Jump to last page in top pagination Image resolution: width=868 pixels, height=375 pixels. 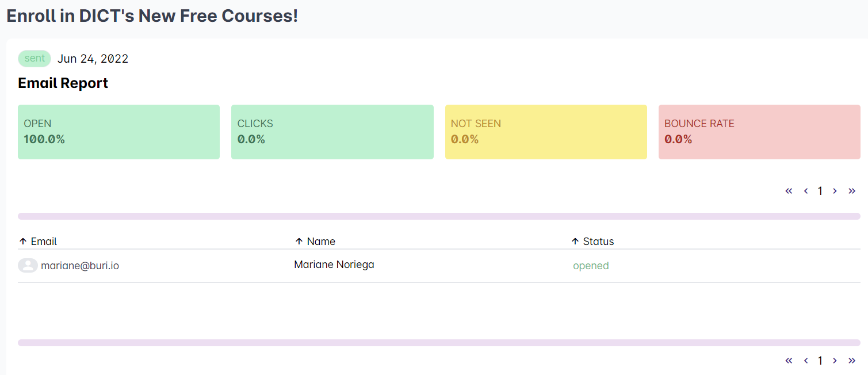(852, 191)
